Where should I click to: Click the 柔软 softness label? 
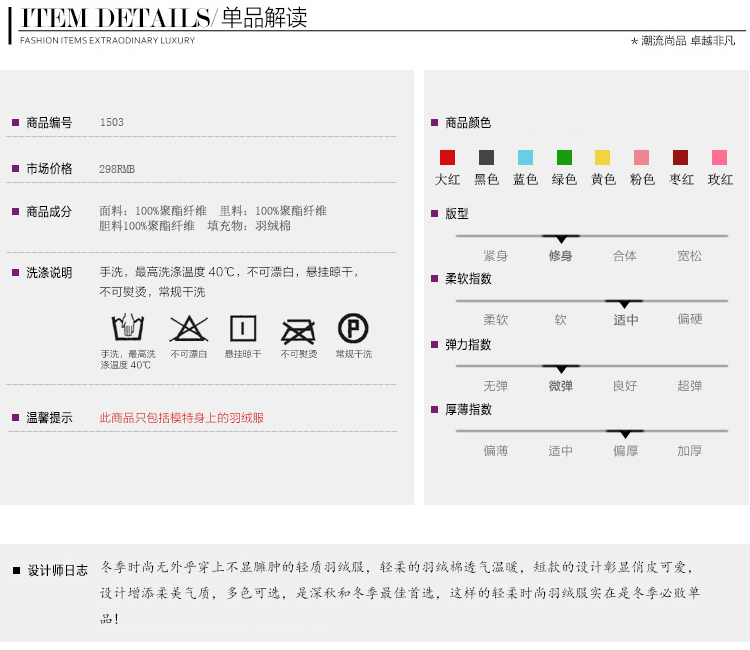click(x=496, y=319)
